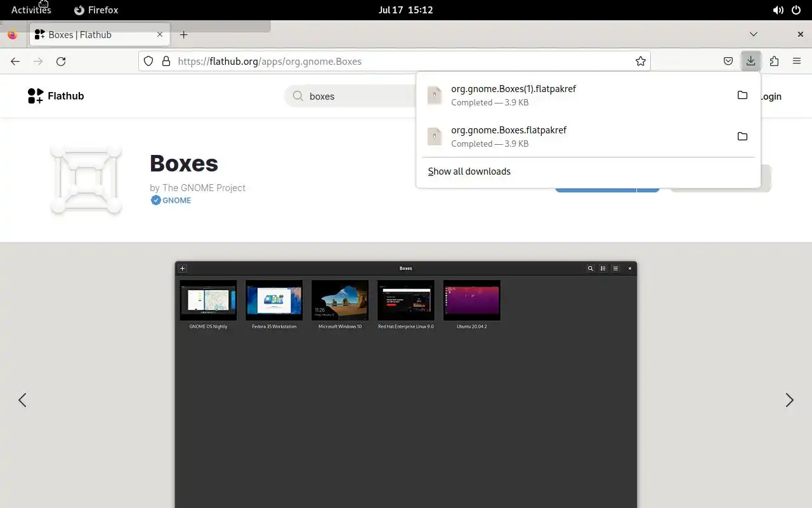Open the Firefox downloads toolbar button
The height and width of the screenshot is (508, 812).
coord(750,61)
